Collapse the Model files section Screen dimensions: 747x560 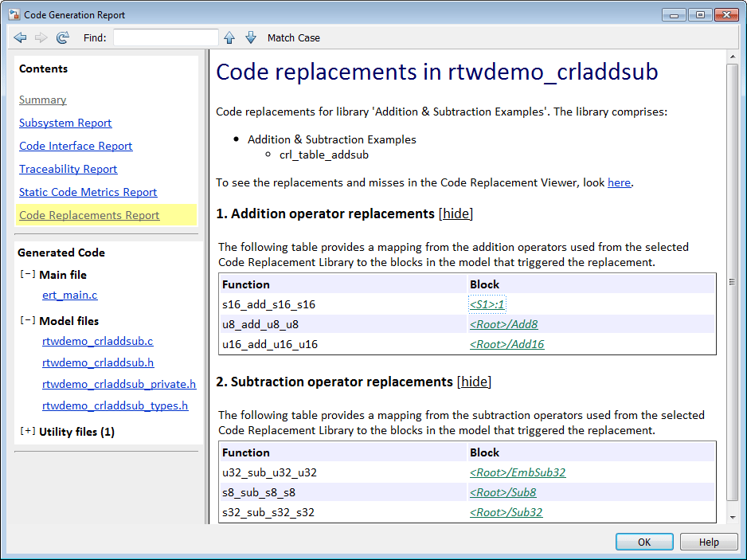click(x=27, y=321)
